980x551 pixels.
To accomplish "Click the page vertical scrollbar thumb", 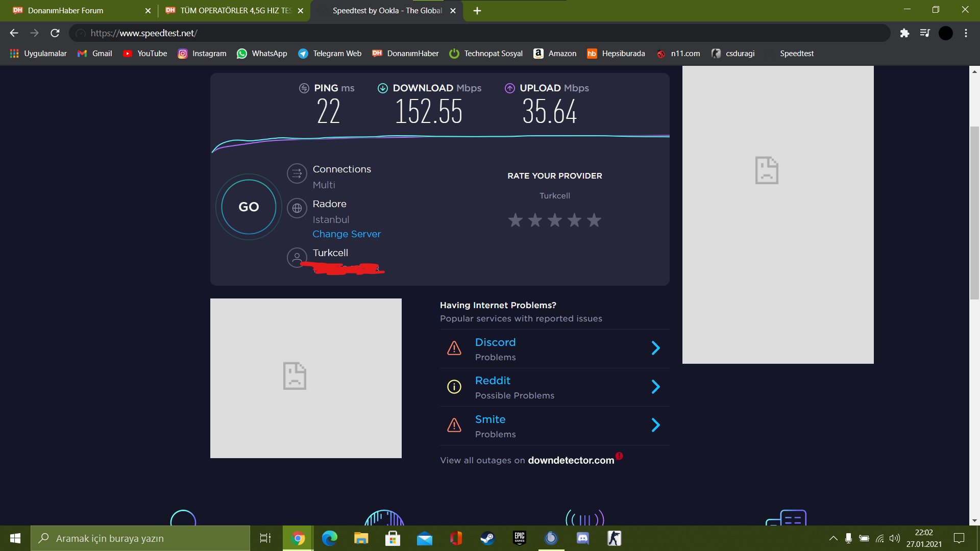I will [x=974, y=212].
